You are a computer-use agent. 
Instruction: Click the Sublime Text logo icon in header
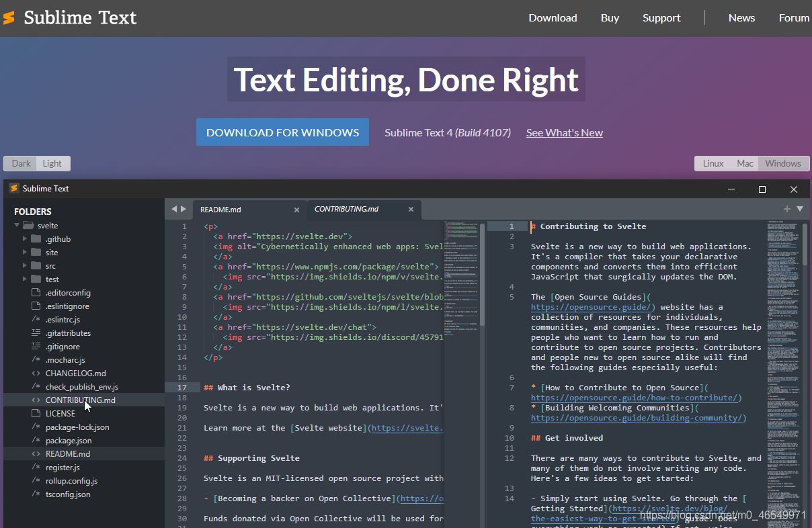pos(9,18)
